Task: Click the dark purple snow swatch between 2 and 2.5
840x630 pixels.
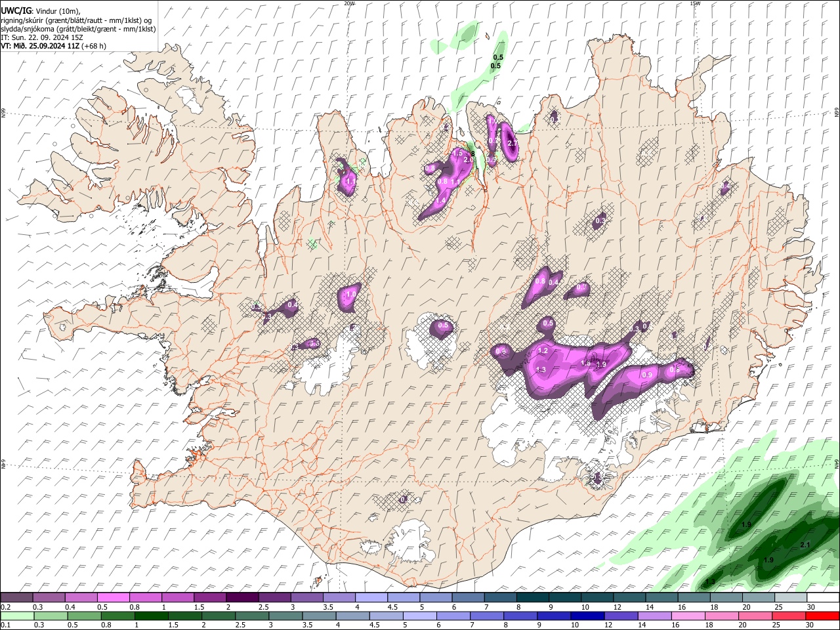Action: [241, 597]
